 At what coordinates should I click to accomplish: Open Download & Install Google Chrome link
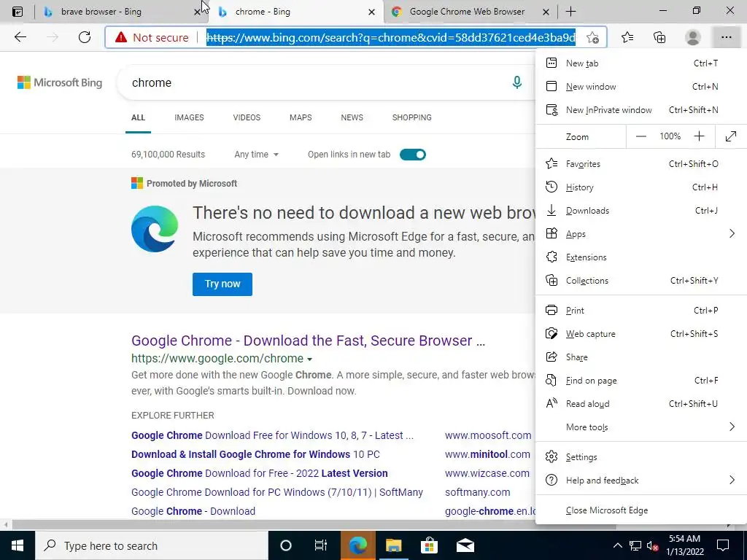(255, 454)
